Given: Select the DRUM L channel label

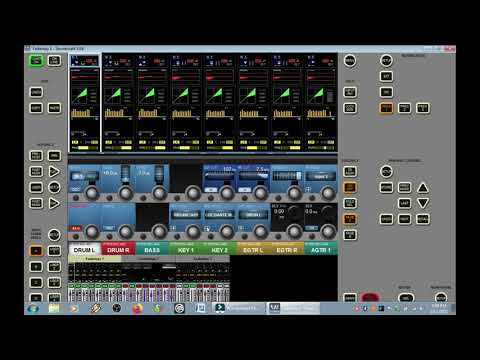Looking at the screenshot, I should 85,249.
